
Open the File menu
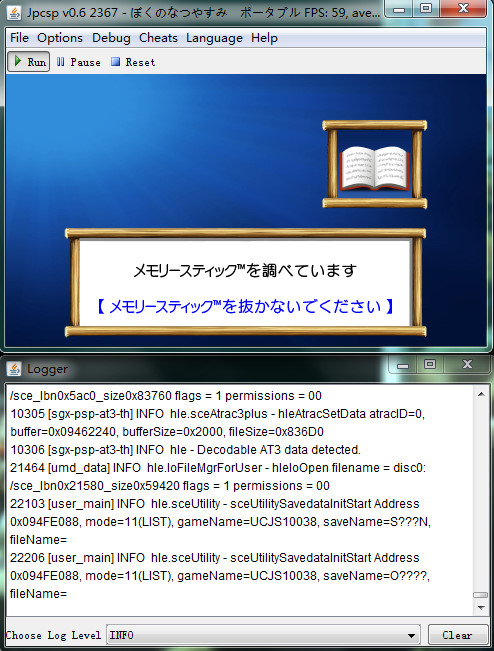coord(20,38)
